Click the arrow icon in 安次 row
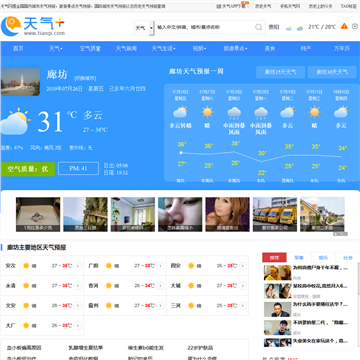Image resolution: width=360 pixels, height=360 pixels. click(x=78, y=266)
